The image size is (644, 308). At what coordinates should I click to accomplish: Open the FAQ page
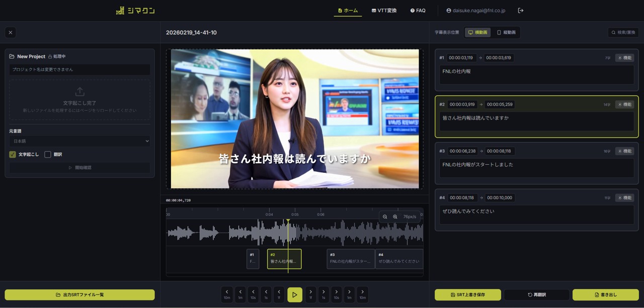(418, 11)
